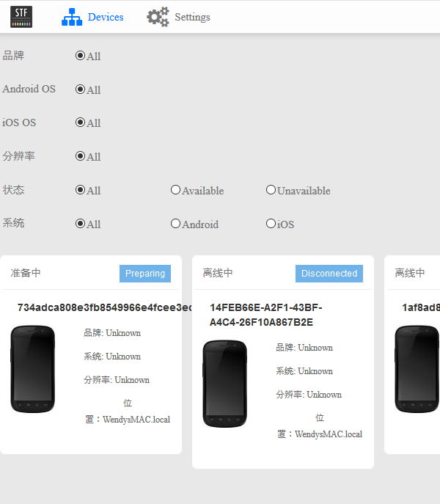The width and height of the screenshot is (440, 504).
Task: Click 分辨率: Unknown on Preparing card
Action: point(117,379)
